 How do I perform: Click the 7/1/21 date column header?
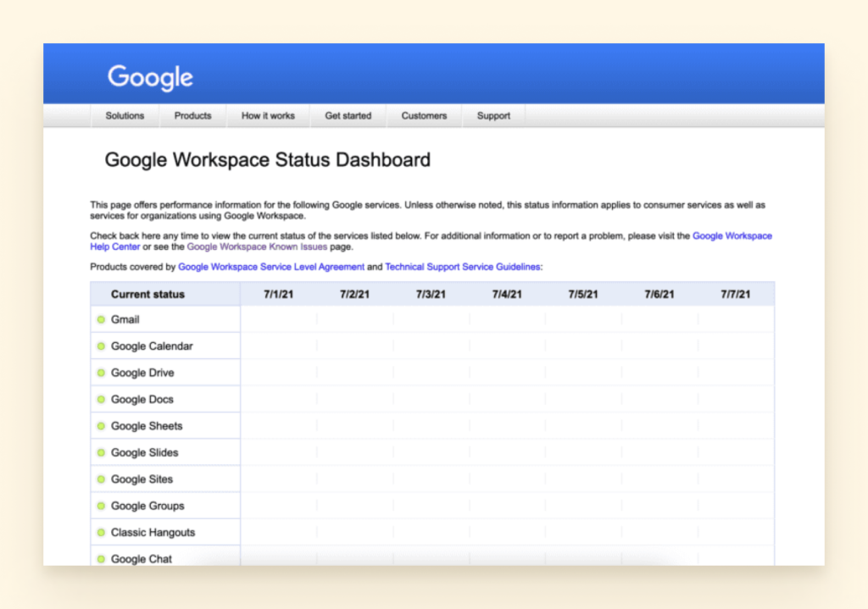[278, 294]
